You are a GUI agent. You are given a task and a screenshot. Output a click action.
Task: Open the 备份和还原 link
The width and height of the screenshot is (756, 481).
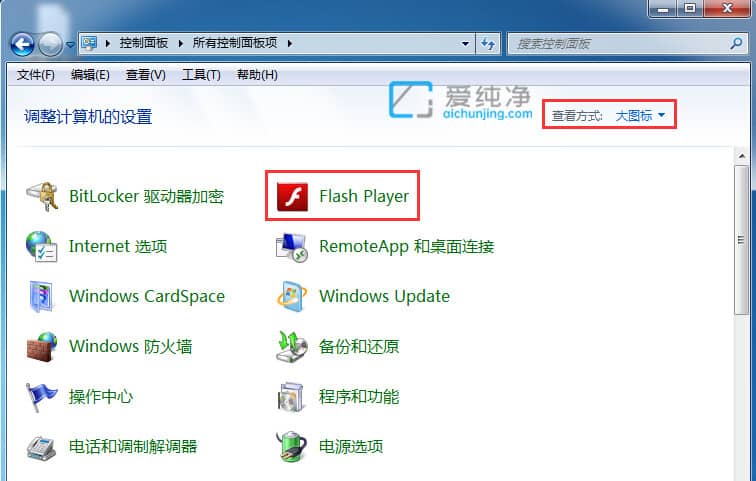359,347
